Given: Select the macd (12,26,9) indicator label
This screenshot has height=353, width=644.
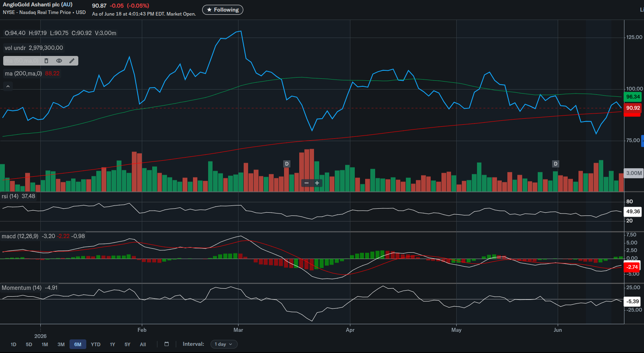Looking at the screenshot, I should coord(20,236).
